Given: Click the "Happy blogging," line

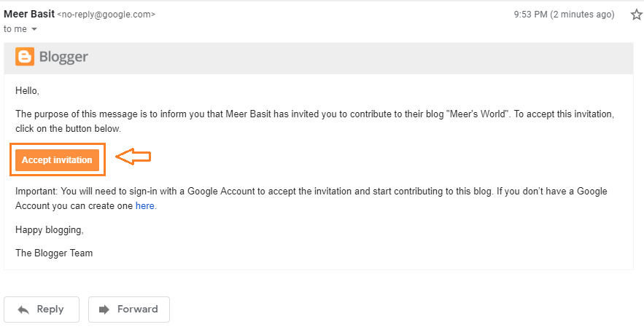Looking at the screenshot, I should 50,229.
